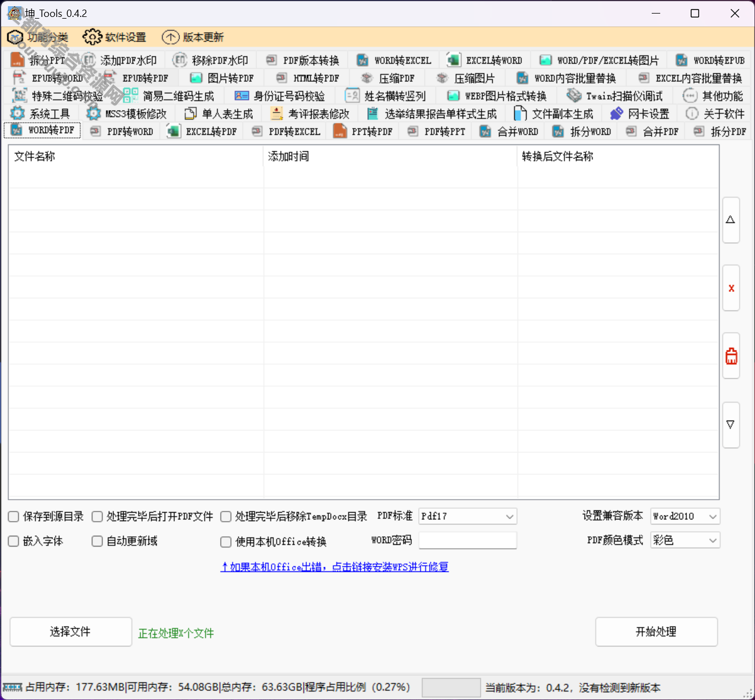Click the 关于软件 info icon
The width and height of the screenshot is (755, 700).
[692, 113]
